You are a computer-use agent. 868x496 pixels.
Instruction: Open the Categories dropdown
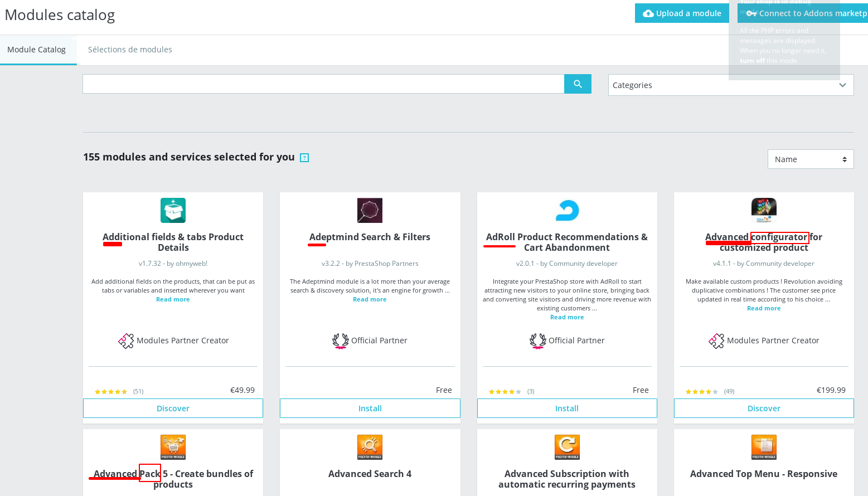[731, 85]
